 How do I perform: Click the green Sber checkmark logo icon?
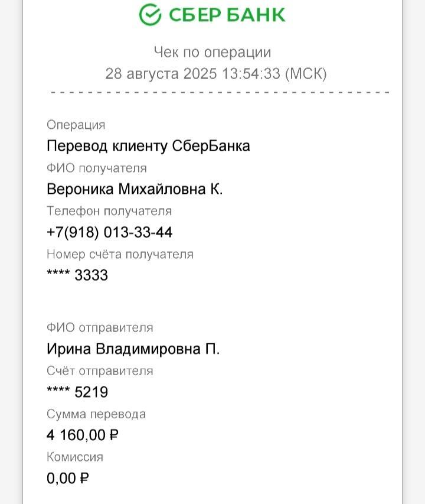150,14
